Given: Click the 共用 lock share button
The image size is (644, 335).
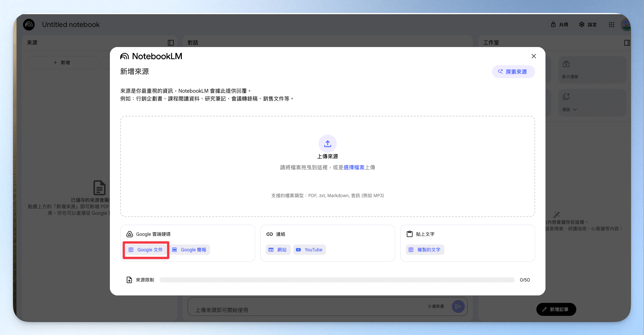Looking at the screenshot, I should [560, 25].
